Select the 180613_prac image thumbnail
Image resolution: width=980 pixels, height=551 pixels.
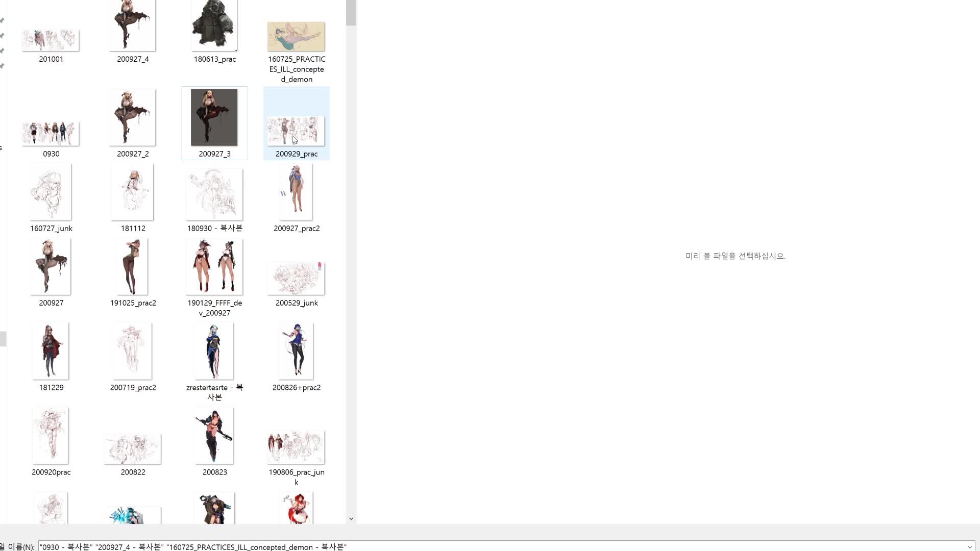[214, 26]
